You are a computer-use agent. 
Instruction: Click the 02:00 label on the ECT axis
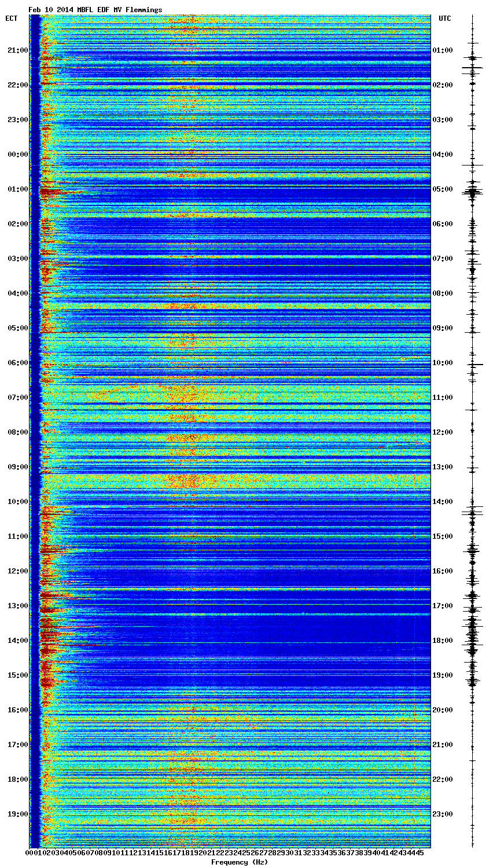pyautogui.click(x=17, y=224)
